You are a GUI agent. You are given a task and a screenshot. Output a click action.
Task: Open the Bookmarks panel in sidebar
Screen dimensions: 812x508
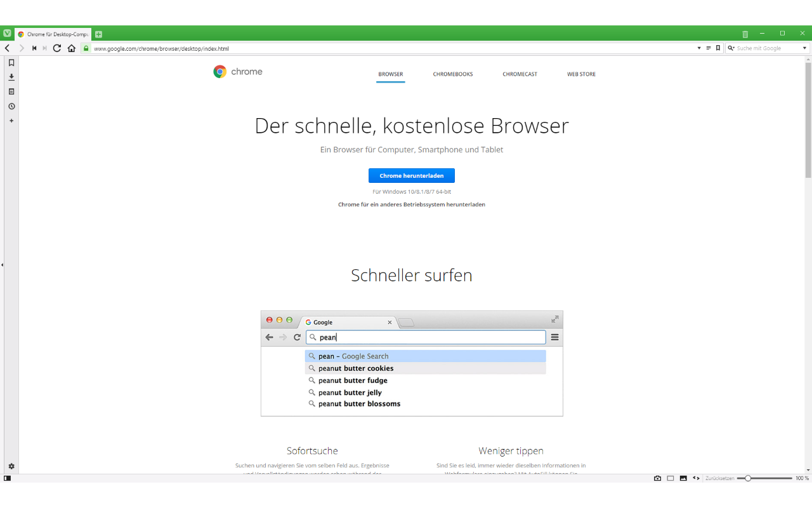11,63
